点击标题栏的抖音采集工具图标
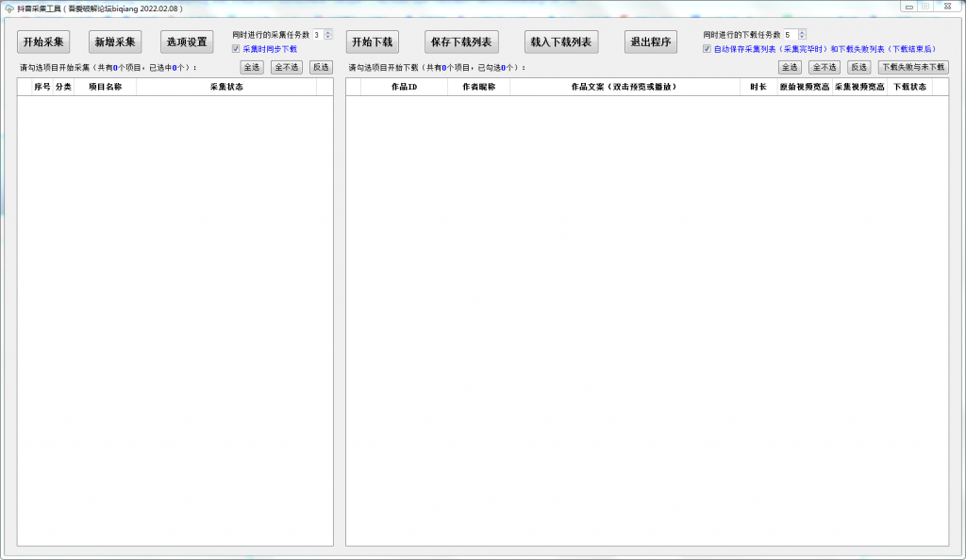 (x=10, y=7)
